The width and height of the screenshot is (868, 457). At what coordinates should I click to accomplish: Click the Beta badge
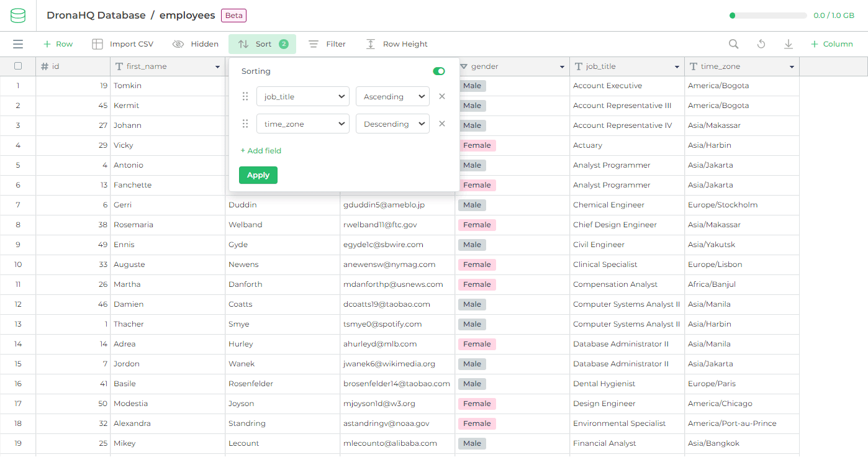click(x=234, y=16)
